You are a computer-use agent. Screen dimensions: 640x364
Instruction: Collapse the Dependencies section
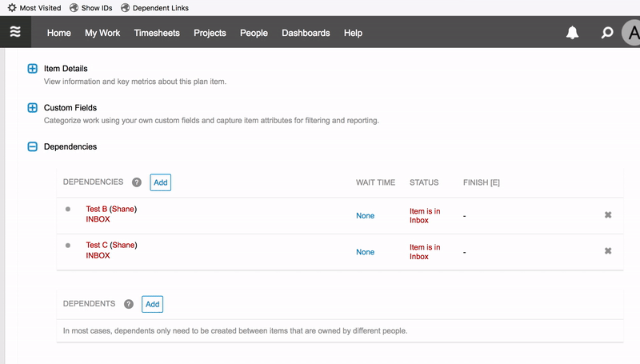(32, 146)
